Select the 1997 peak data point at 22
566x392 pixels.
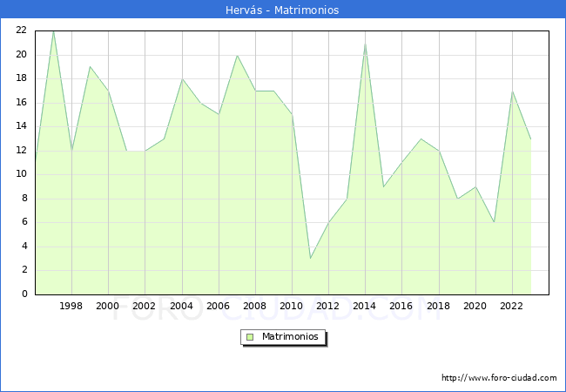[53, 31]
